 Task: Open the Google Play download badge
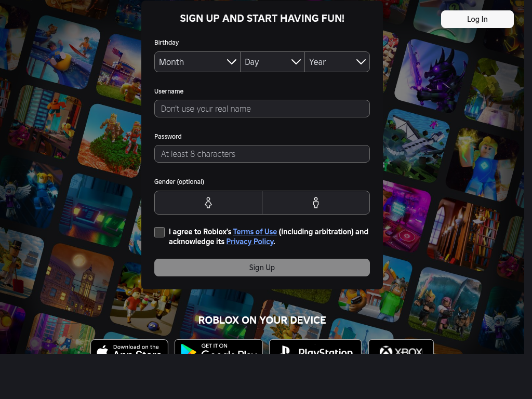218,347
